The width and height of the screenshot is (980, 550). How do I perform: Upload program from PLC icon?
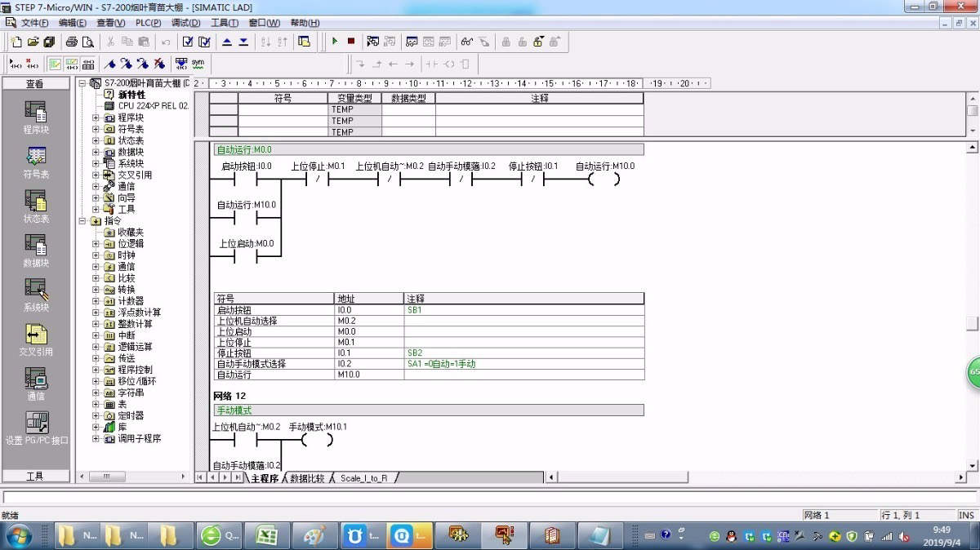(227, 42)
